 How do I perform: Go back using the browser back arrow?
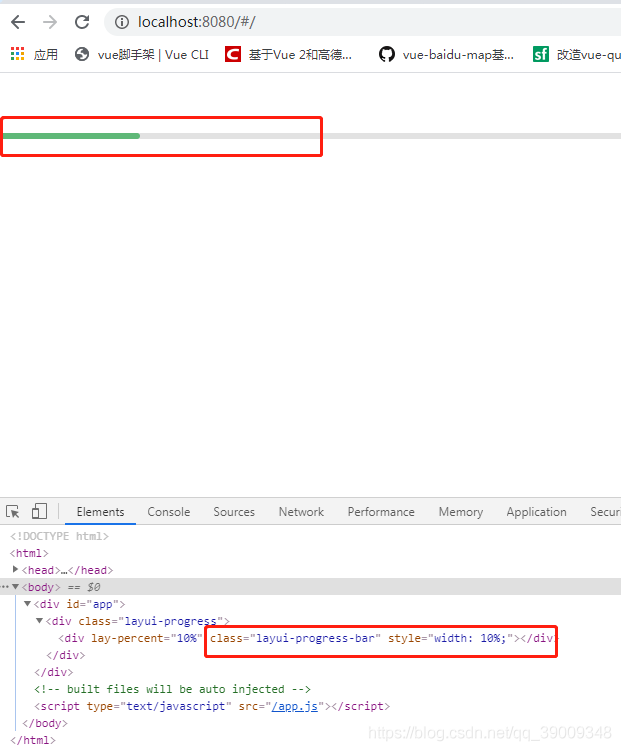(x=18, y=22)
